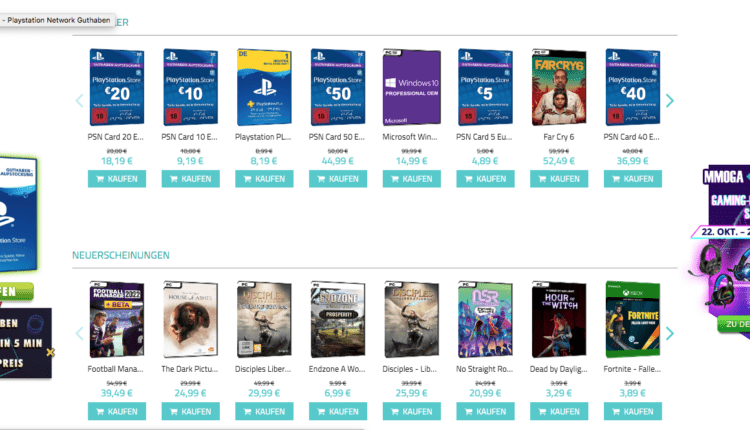Open the Endzone Prosperity cover image

pos(338,320)
